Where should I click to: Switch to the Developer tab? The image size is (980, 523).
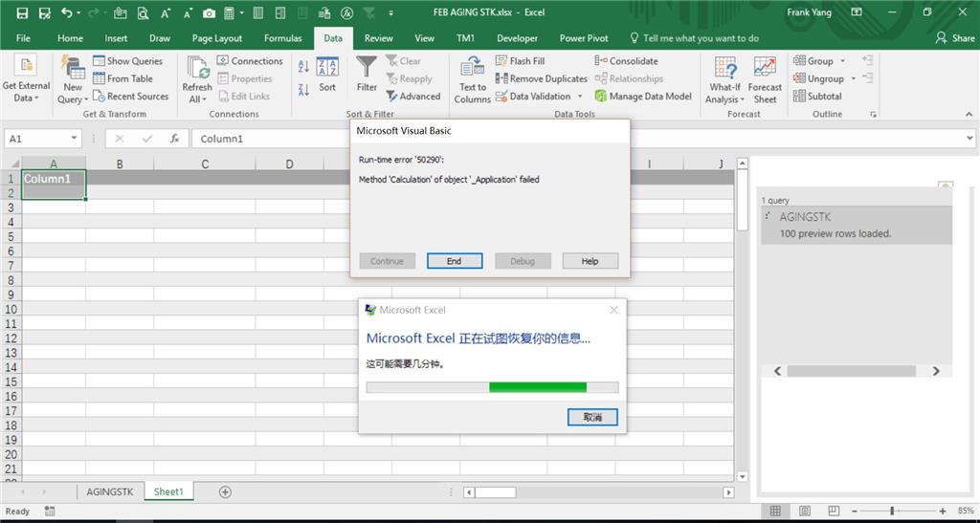(517, 38)
